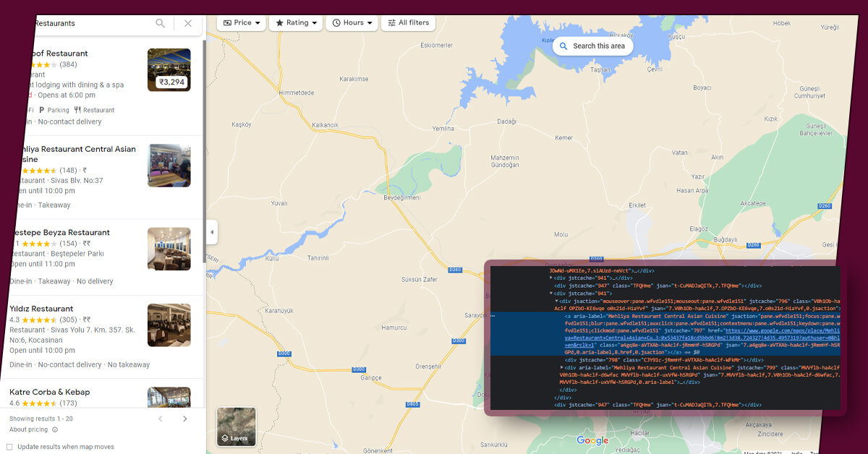
Task: Click the Yıldız Restaurant (305) review count
Action: (x=69, y=320)
